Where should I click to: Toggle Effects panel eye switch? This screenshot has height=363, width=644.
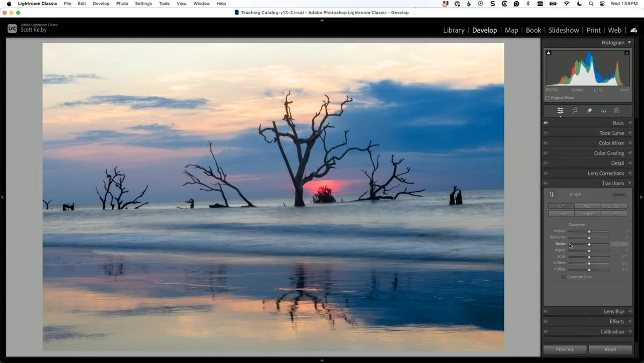[x=546, y=322]
